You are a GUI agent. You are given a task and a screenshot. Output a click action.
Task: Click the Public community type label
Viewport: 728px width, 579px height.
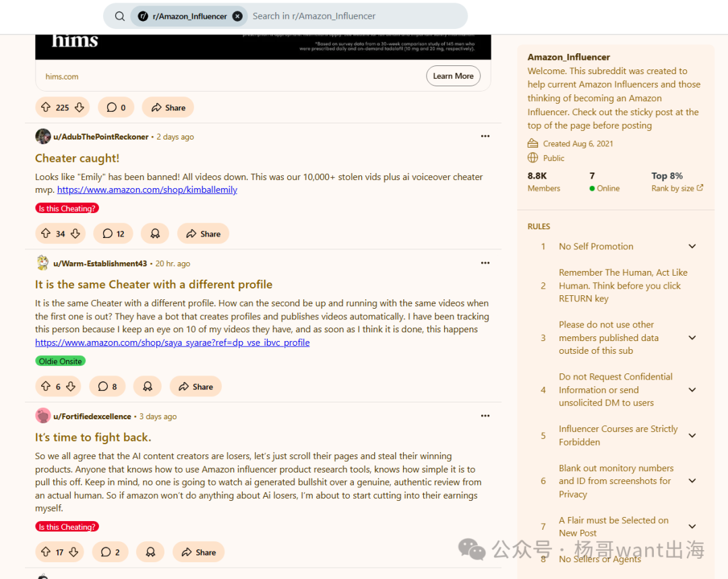(553, 158)
